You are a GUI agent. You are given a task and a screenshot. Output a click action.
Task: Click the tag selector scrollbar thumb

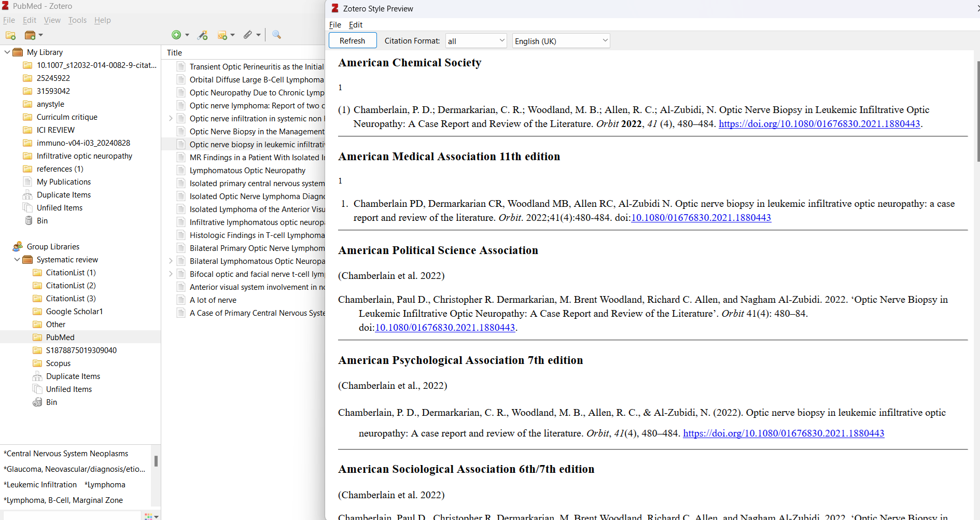coord(156,461)
